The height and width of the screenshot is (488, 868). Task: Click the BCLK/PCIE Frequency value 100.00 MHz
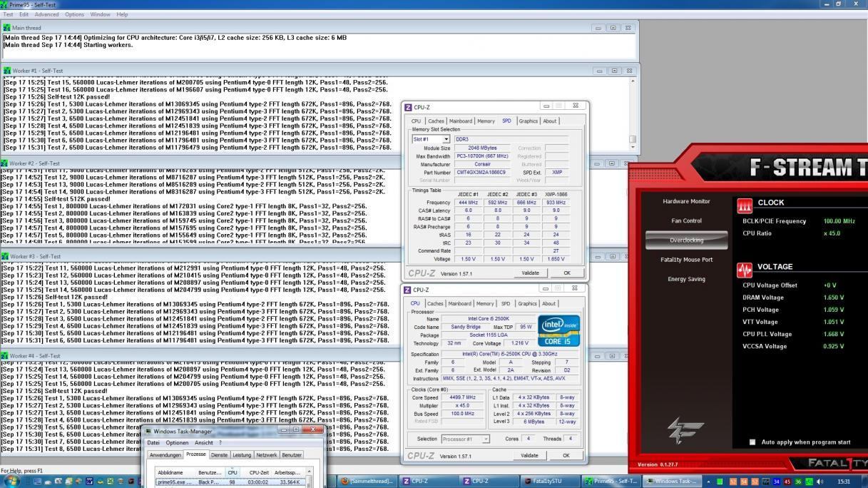click(839, 221)
